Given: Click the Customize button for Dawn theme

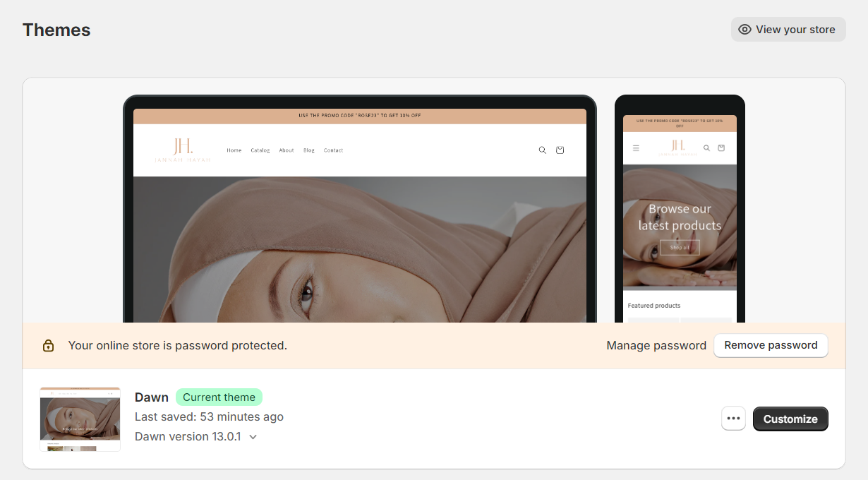Looking at the screenshot, I should tap(790, 419).
